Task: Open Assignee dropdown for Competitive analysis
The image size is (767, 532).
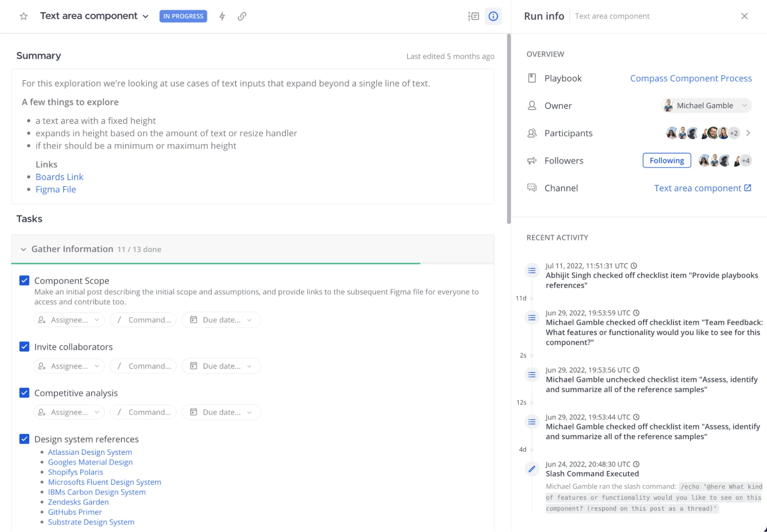Action: [69, 412]
